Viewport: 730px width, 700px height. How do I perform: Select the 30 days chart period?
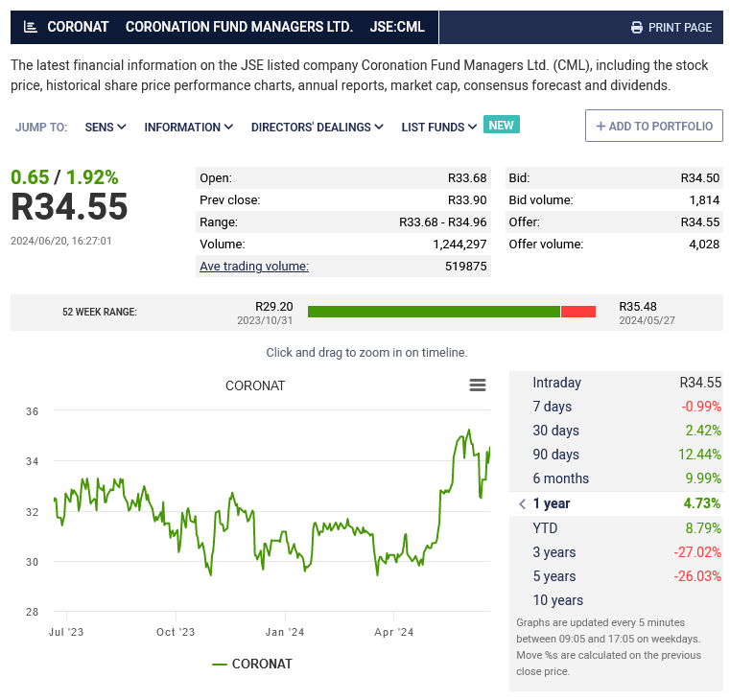[x=616, y=431]
